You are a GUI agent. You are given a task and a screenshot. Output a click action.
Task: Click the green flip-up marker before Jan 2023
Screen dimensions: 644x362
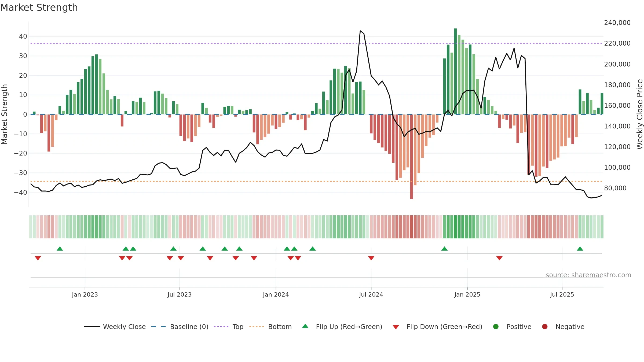coord(60,249)
